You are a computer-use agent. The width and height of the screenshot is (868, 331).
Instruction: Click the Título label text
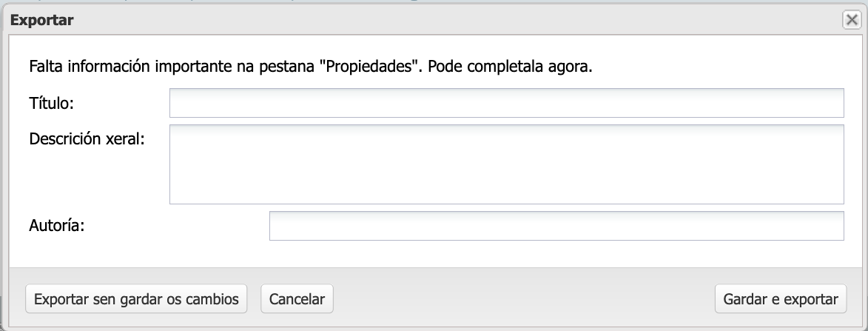(x=51, y=103)
